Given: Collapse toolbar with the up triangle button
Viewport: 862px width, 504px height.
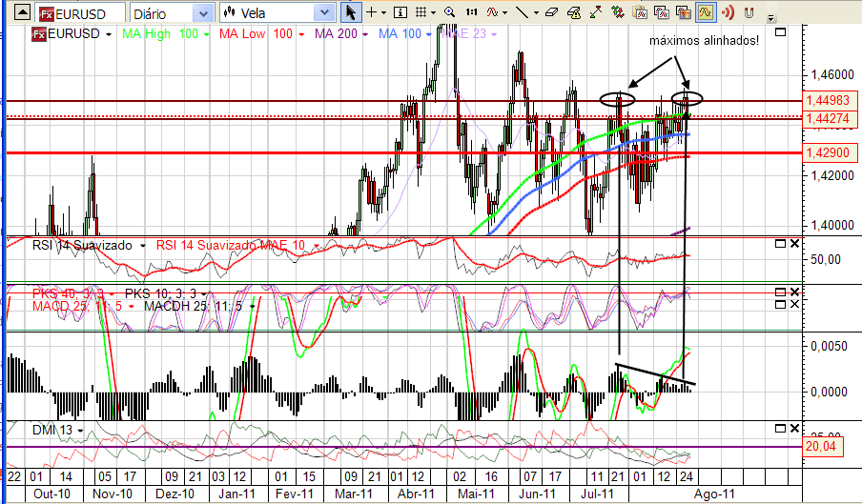Looking at the screenshot, I should coord(22,12).
